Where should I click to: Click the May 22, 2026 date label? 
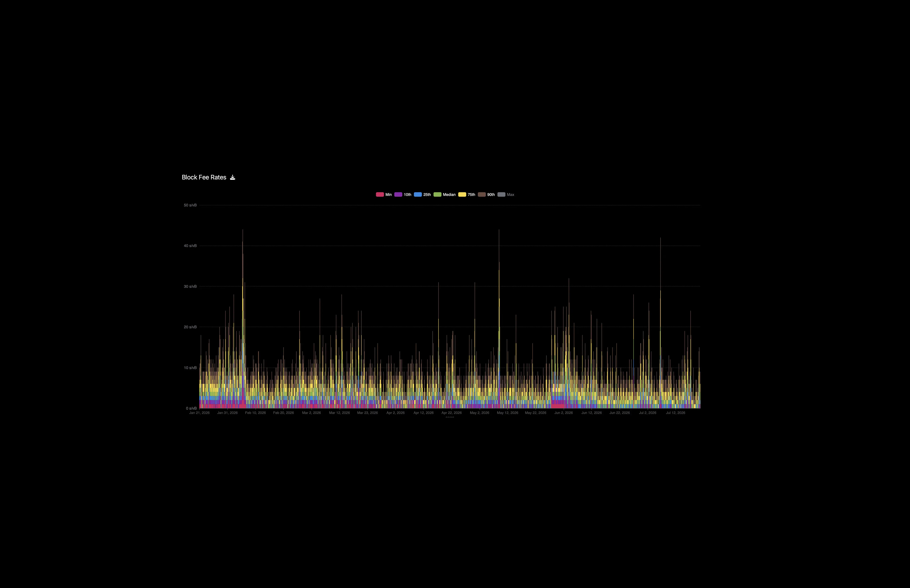click(x=535, y=413)
